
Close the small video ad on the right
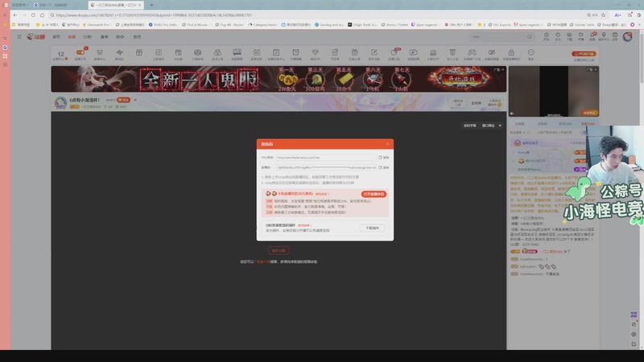[x=596, y=70]
